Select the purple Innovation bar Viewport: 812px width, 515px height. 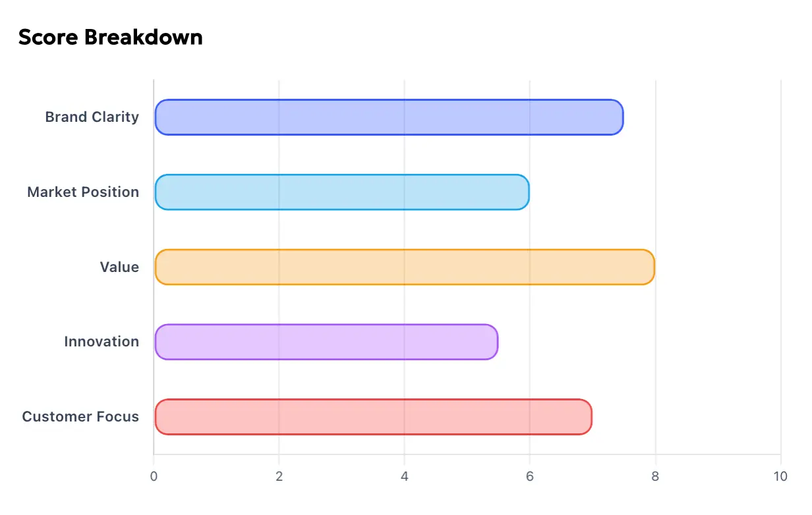click(x=326, y=342)
